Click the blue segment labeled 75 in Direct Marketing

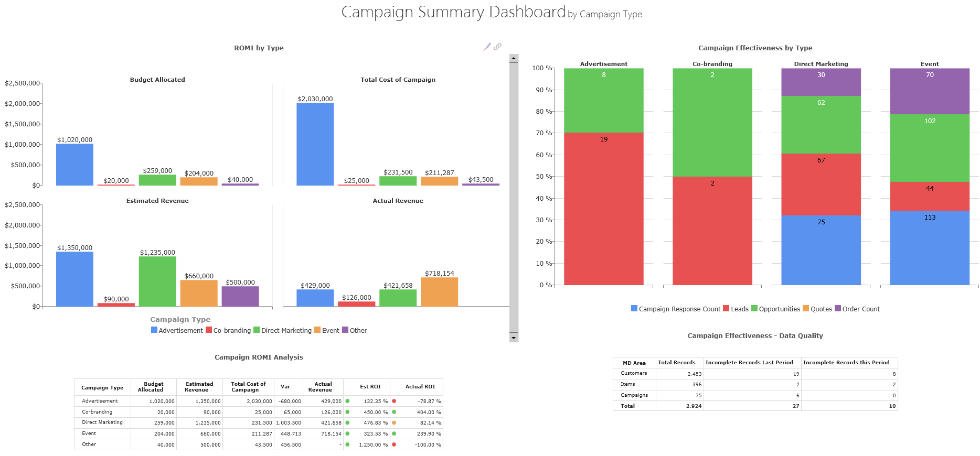tap(821, 250)
